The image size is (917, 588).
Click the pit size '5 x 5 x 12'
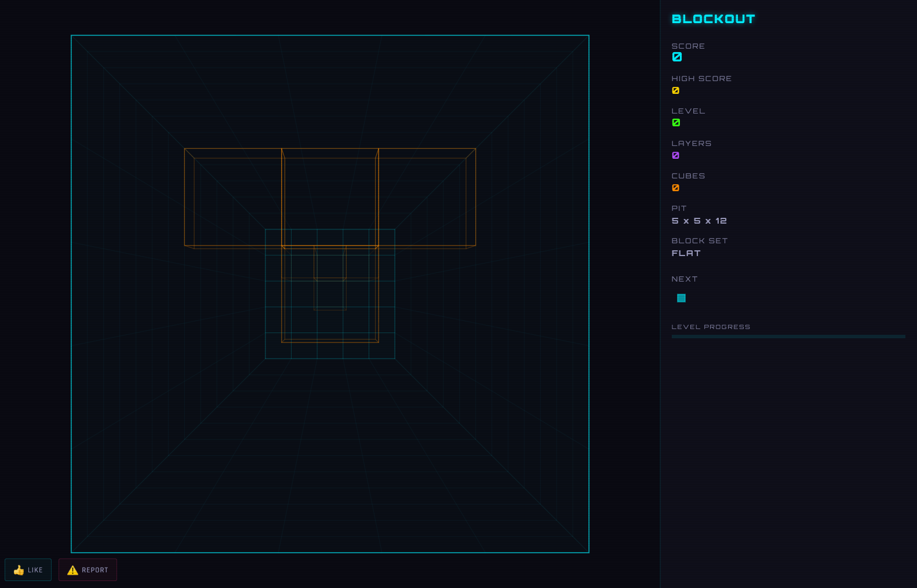(699, 221)
